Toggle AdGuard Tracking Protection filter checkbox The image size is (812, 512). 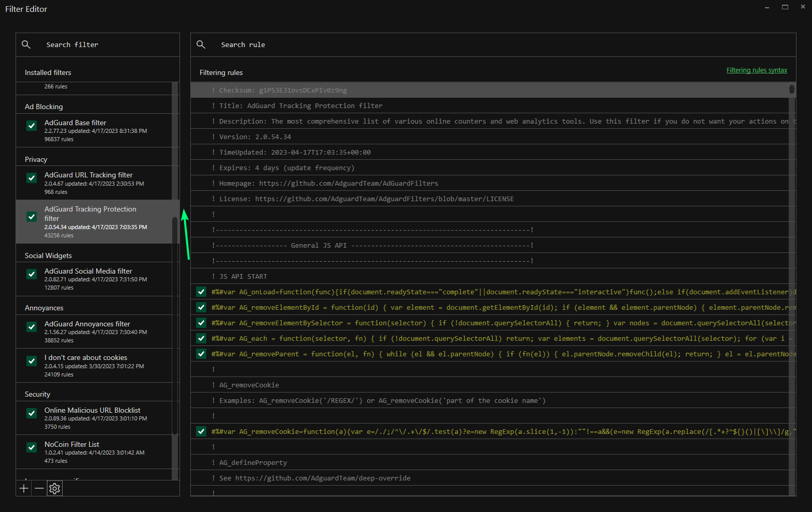[32, 217]
